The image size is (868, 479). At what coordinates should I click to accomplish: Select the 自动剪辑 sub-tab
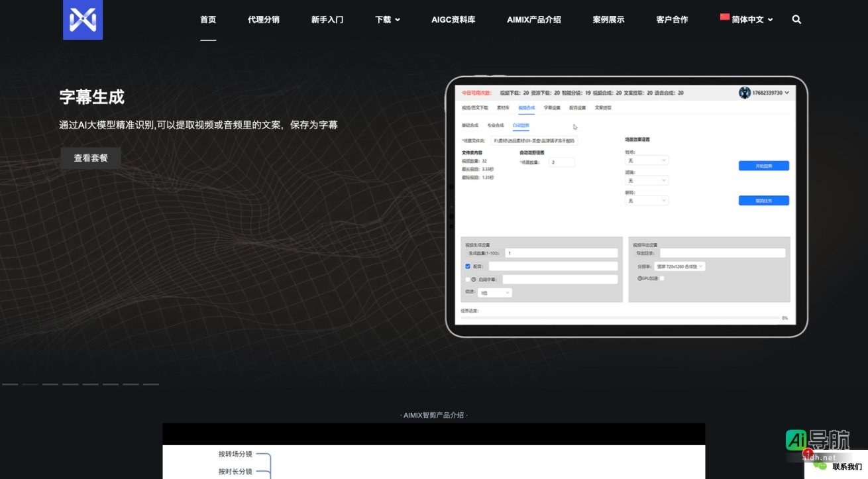pos(520,125)
